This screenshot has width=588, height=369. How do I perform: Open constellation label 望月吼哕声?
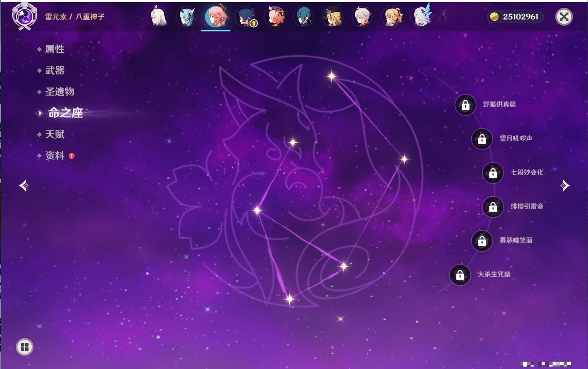point(516,138)
